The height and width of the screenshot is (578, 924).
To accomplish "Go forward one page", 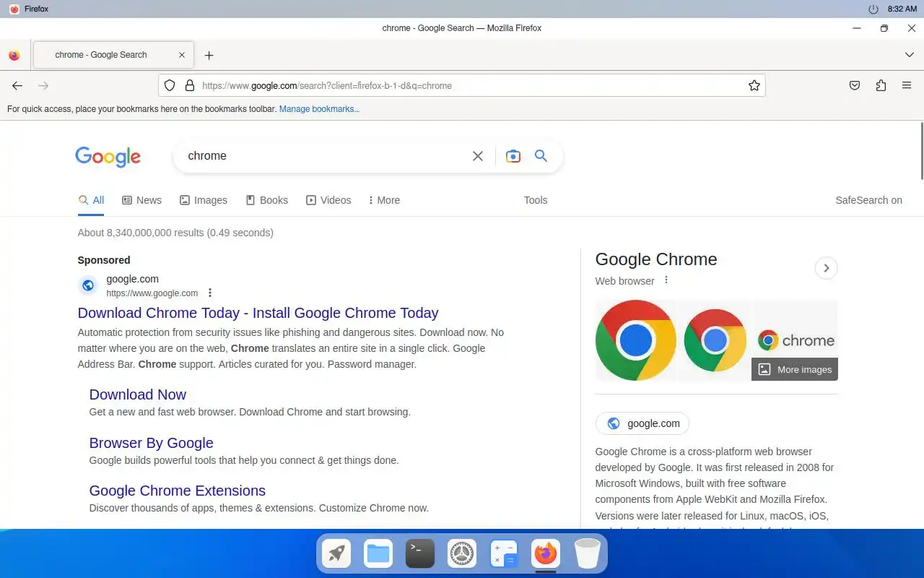I will 43,85.
